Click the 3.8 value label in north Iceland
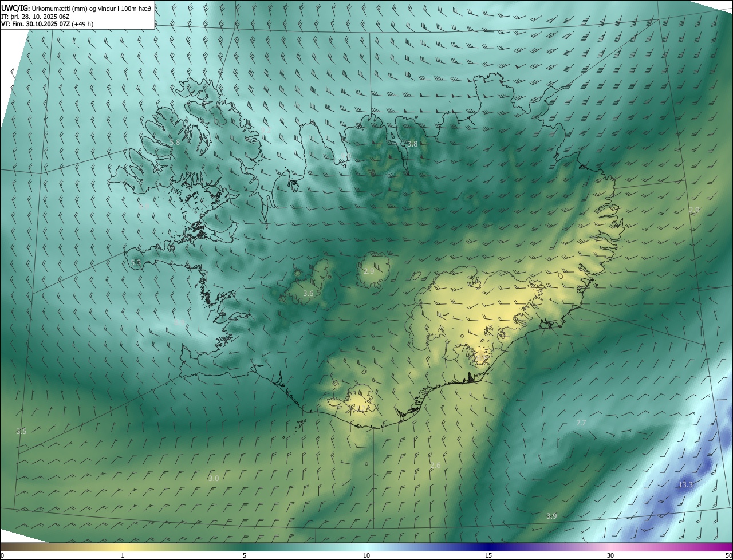Screen dimensions: 733x560 tap(412, 144)
